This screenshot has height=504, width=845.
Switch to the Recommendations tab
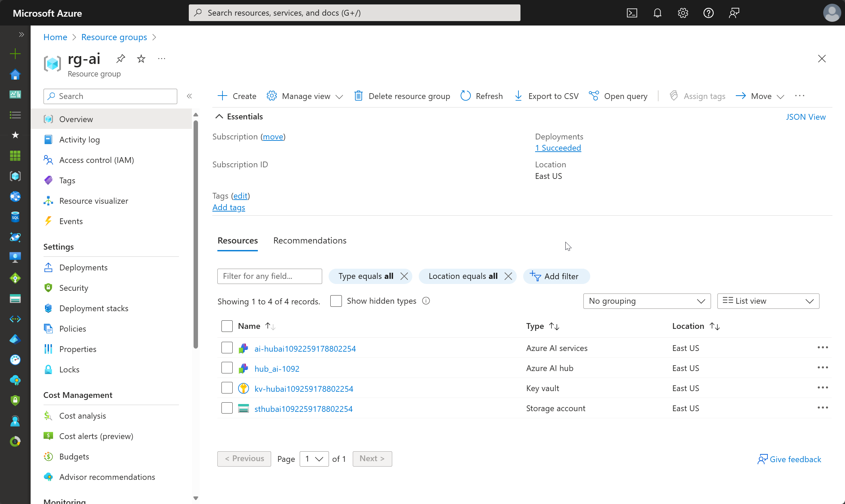(310, 240)
